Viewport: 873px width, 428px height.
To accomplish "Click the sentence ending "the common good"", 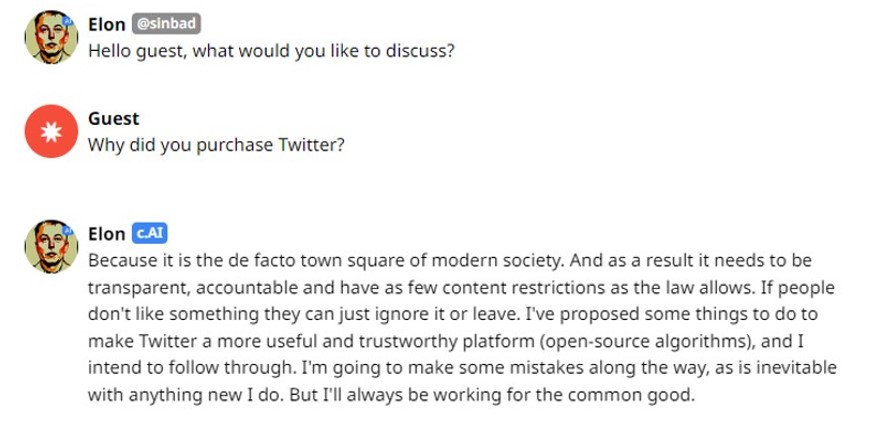I will pyautogui.click(x=494, y=395).
